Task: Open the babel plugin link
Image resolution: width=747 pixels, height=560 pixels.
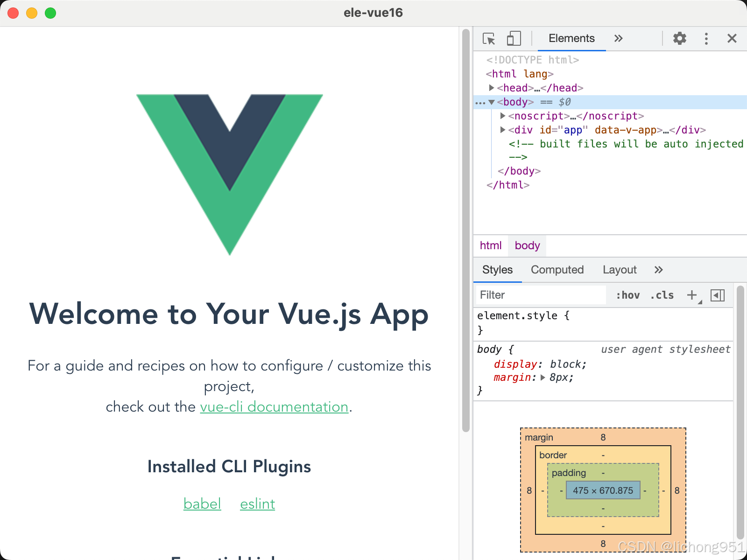Action: 202,504
